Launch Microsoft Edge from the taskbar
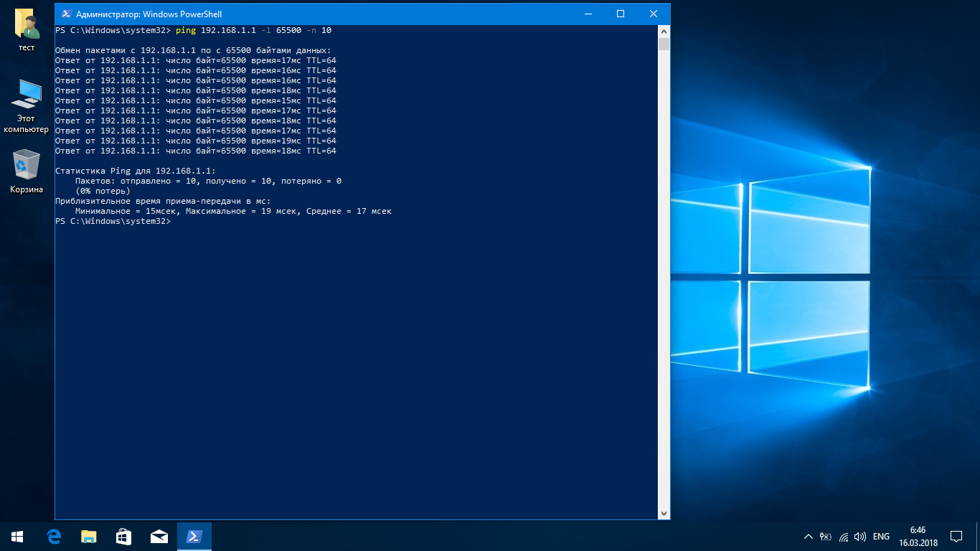 click(x=53, y=536)
